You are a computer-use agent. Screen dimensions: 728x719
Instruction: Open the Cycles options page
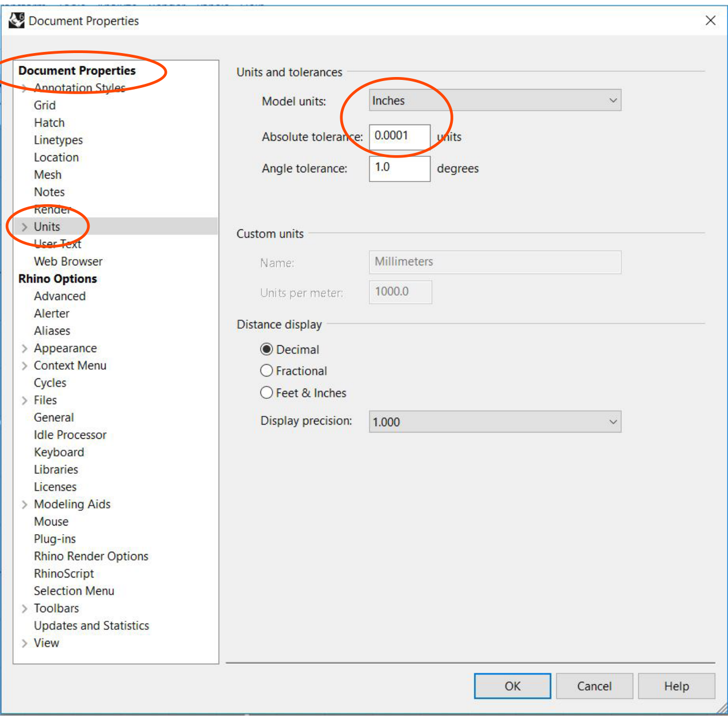click(50, 383)
